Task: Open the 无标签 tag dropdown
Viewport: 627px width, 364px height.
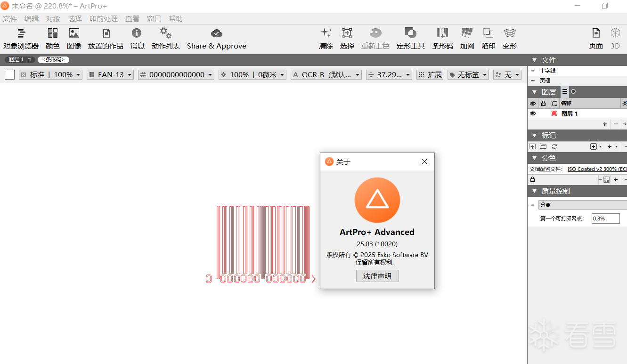Action: [x=468, y=74]
